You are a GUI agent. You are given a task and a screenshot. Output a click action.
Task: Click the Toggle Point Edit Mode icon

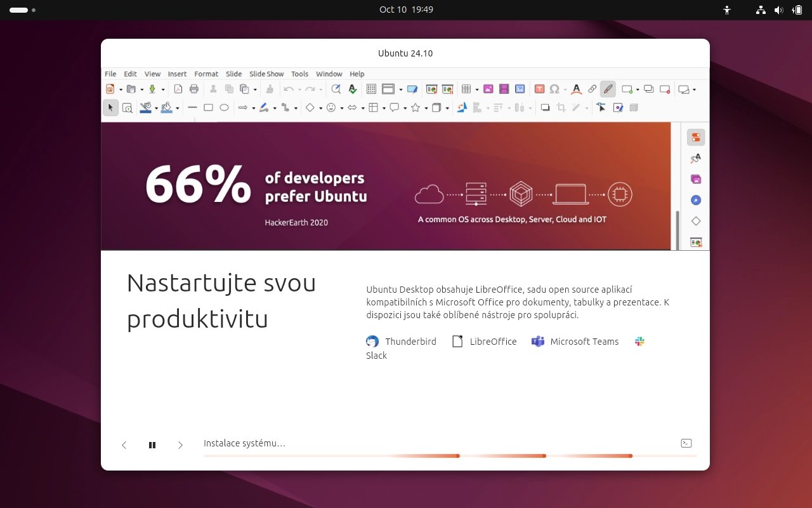(601, 108)
